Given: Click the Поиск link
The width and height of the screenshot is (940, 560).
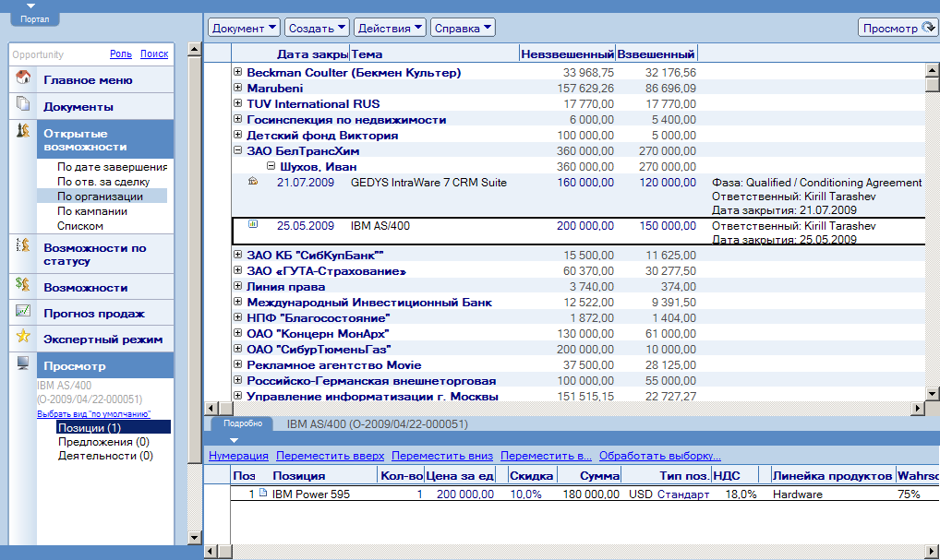Looking at the screenshot, I should [x=154, y=54].
